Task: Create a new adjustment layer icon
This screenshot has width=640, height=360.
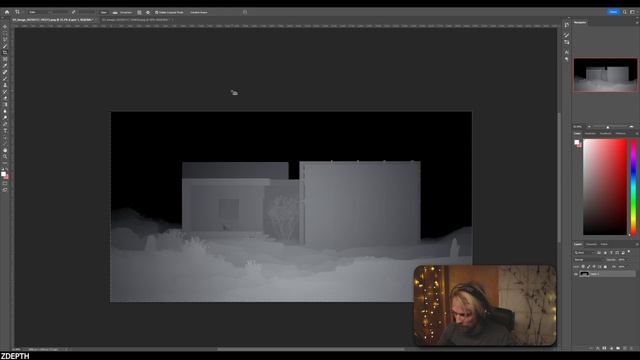Action: pyautogui.click(x=611, y=348)
